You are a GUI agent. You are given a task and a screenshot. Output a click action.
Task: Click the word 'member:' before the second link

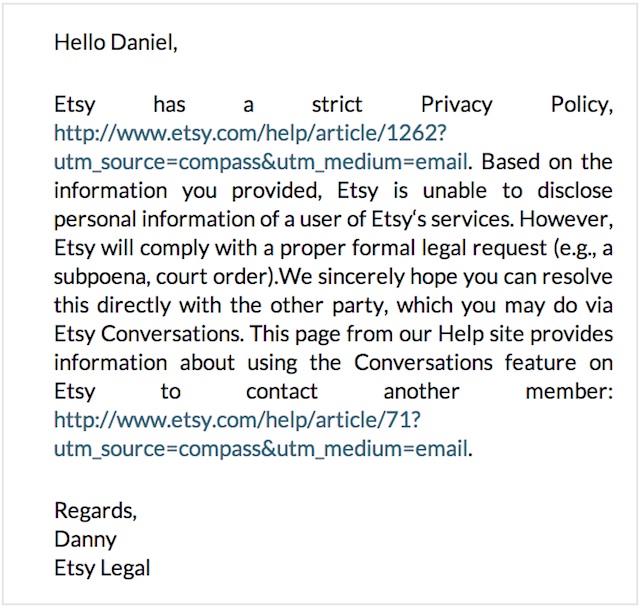tap(569, 392)
